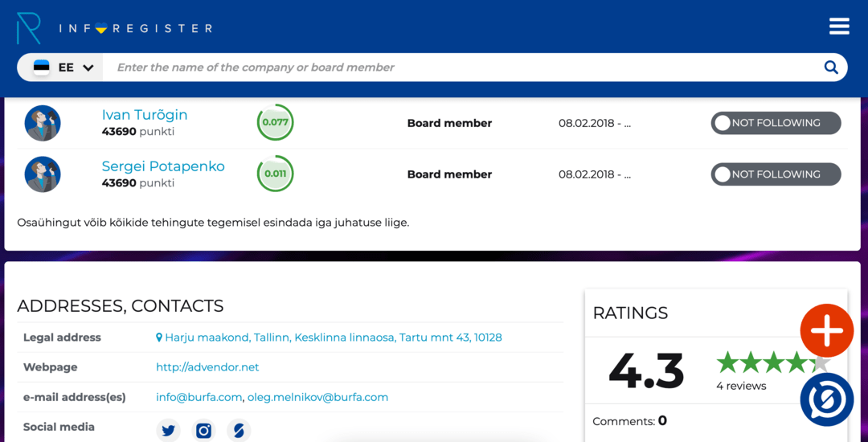Click the red plus floating button

pyautogui.click(x=826, y=330)
